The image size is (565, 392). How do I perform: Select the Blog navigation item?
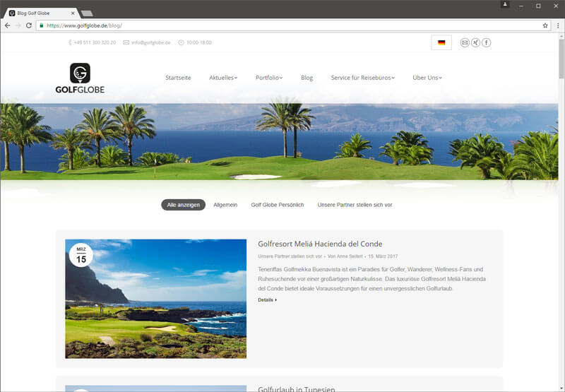pos(307,78)
